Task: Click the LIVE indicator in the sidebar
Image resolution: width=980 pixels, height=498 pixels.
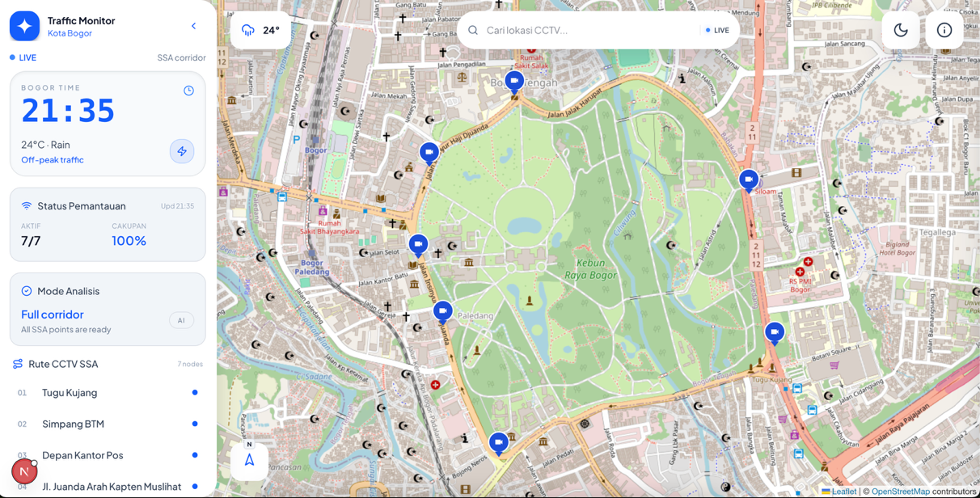Action: pos(23,57)
